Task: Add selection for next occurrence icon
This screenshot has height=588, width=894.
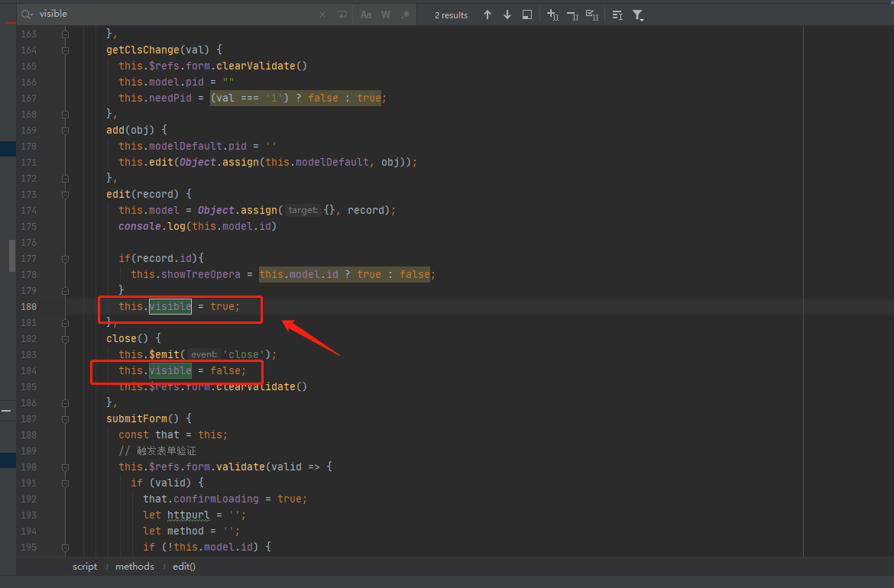Action: coord(552,15)
